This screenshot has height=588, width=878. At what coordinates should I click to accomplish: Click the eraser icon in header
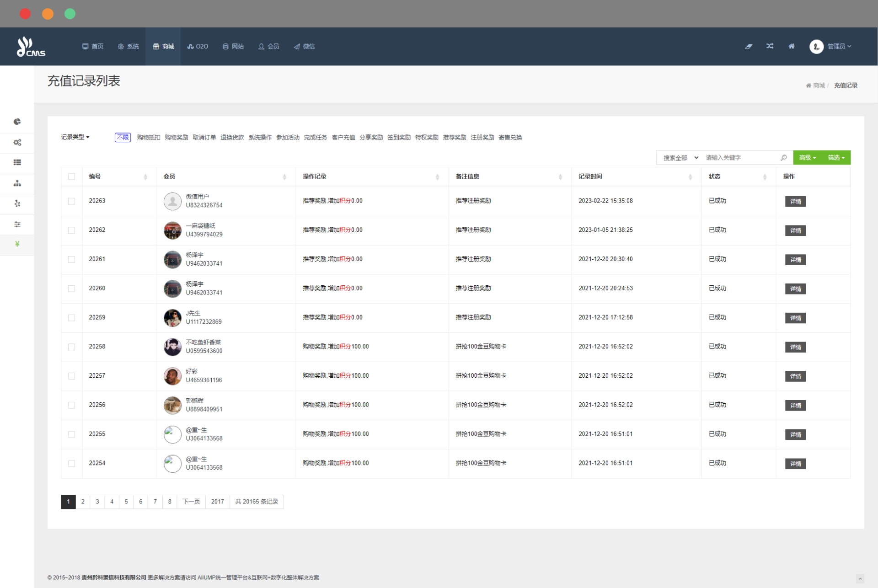749,46
